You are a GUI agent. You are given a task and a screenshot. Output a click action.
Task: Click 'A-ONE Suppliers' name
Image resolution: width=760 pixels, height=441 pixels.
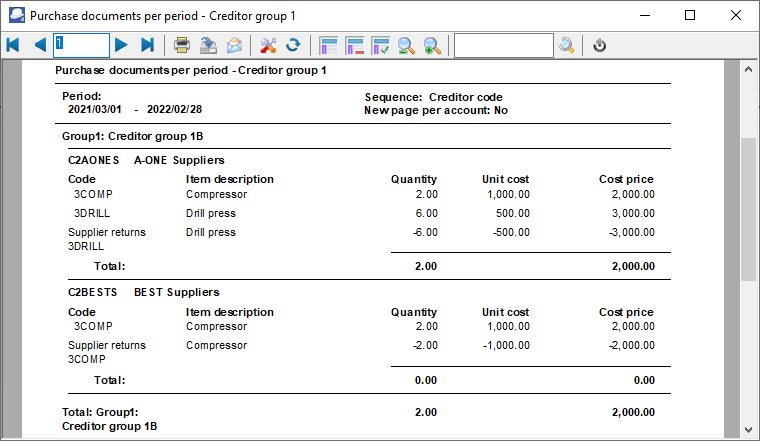tap(179, 160)
